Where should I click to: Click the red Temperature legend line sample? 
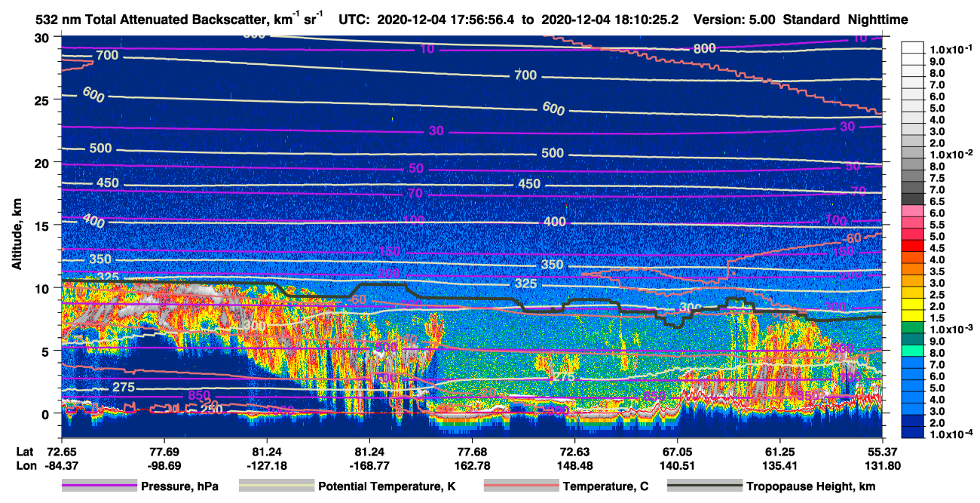pos(521,486)
